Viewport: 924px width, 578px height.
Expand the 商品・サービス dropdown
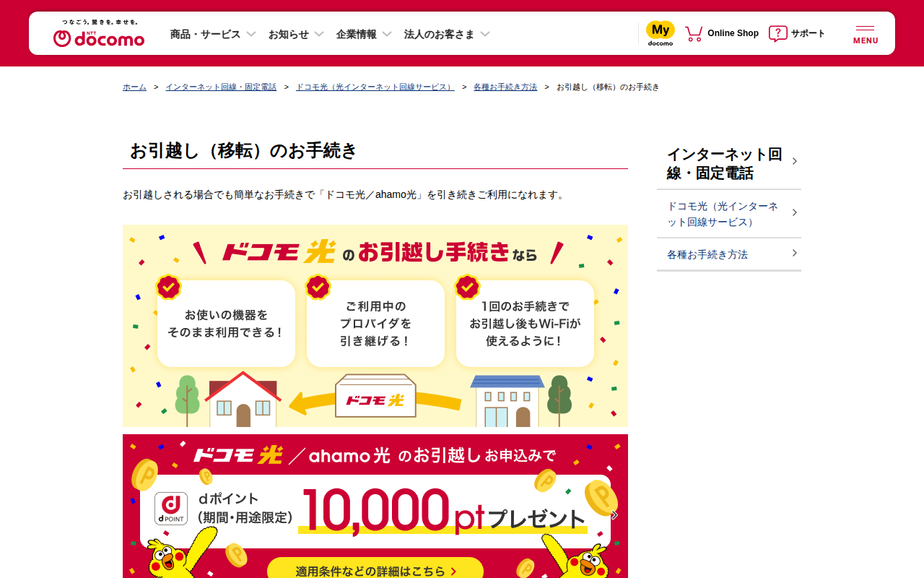(213, 34)
